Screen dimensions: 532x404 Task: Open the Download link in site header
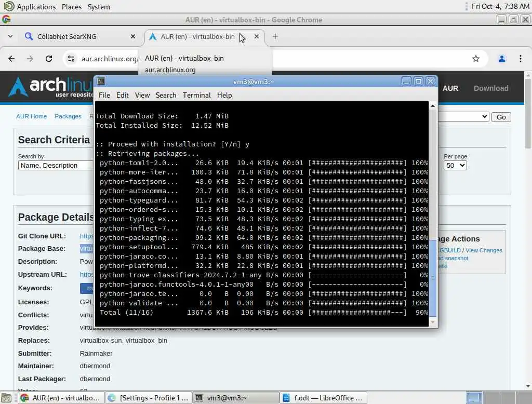coord(491,88)
